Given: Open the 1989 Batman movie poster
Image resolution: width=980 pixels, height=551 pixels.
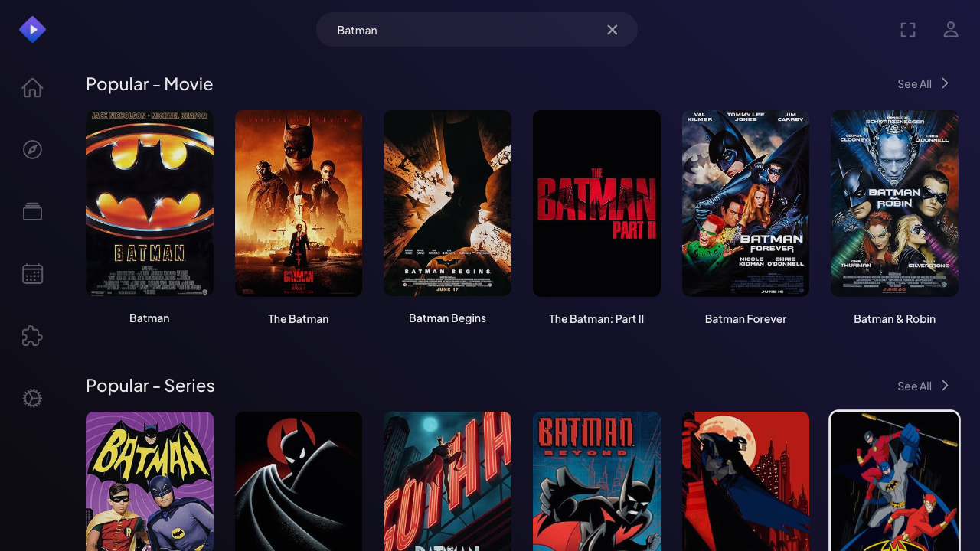Looking at the screenshot, I should click(x=149, y=204).
